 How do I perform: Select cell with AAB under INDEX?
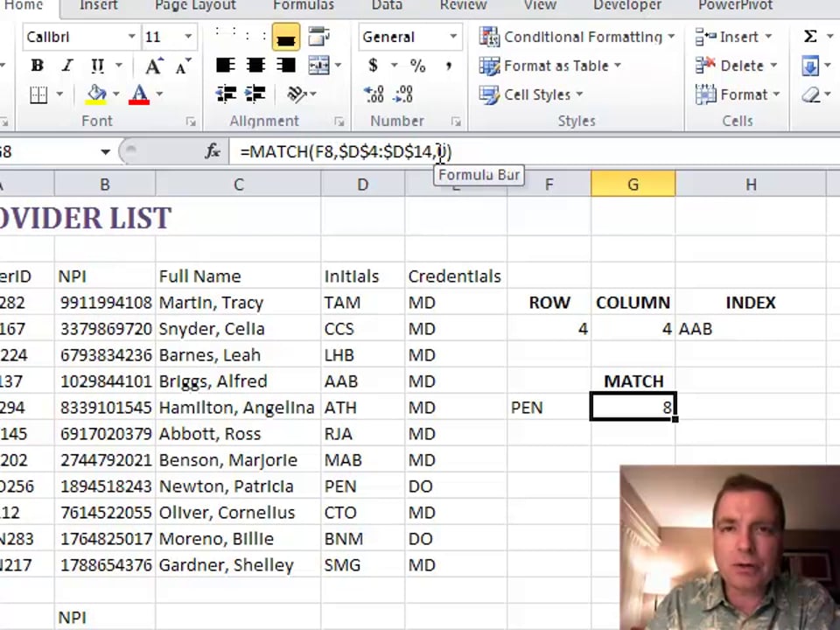click(x=751, y=329)
